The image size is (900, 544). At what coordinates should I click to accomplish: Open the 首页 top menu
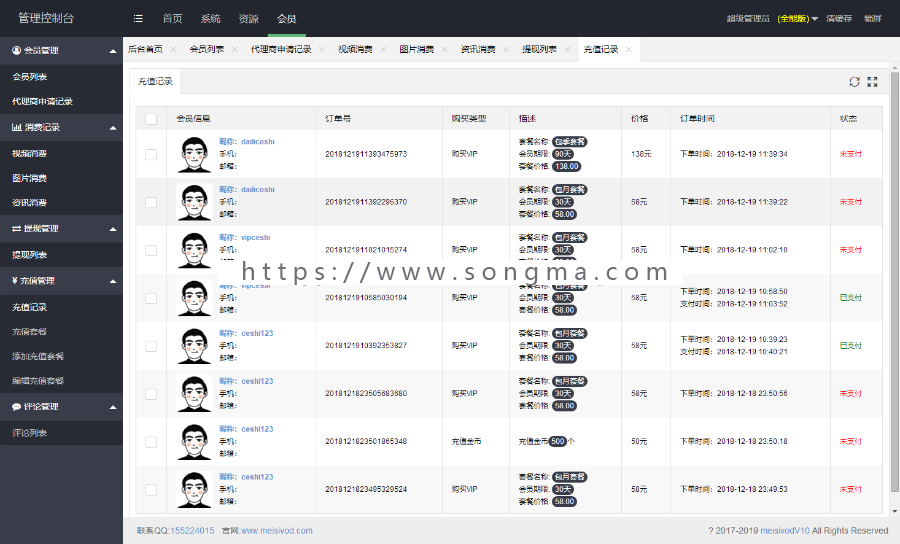coord(172,18)
